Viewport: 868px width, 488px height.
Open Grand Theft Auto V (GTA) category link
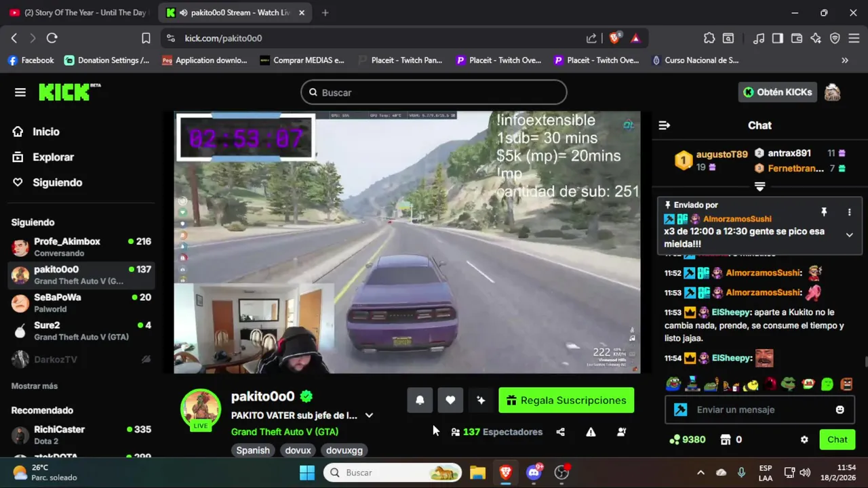pos(285,432)
